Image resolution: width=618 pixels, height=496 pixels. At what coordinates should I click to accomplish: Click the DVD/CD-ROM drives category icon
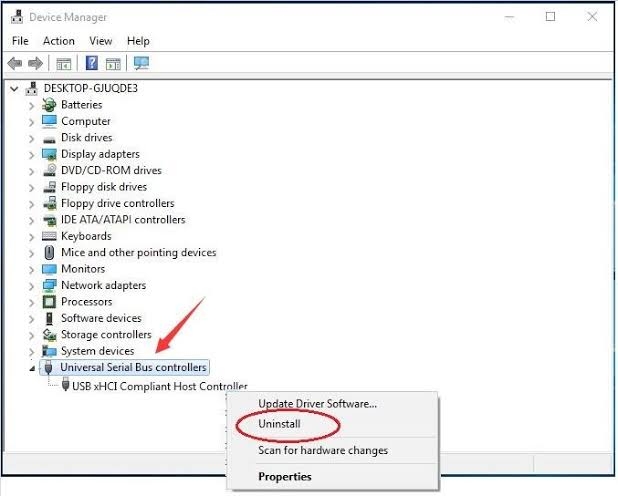click(49, 170)
